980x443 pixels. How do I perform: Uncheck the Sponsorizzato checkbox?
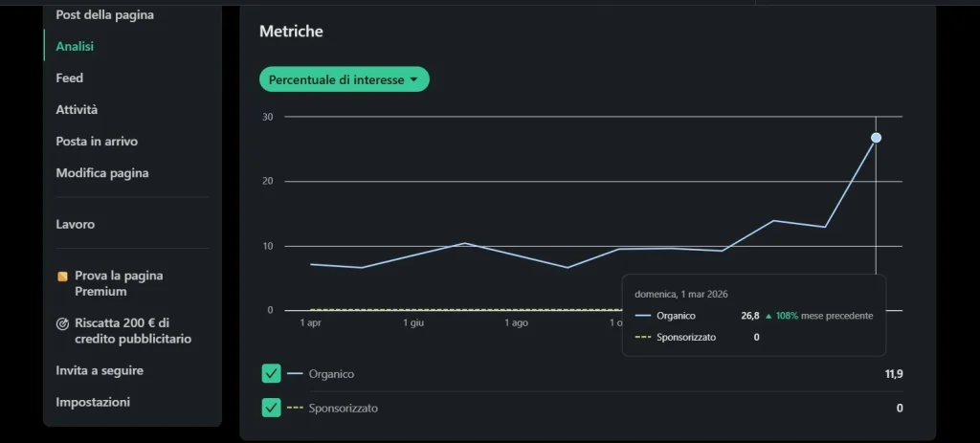tap(271, 408)
